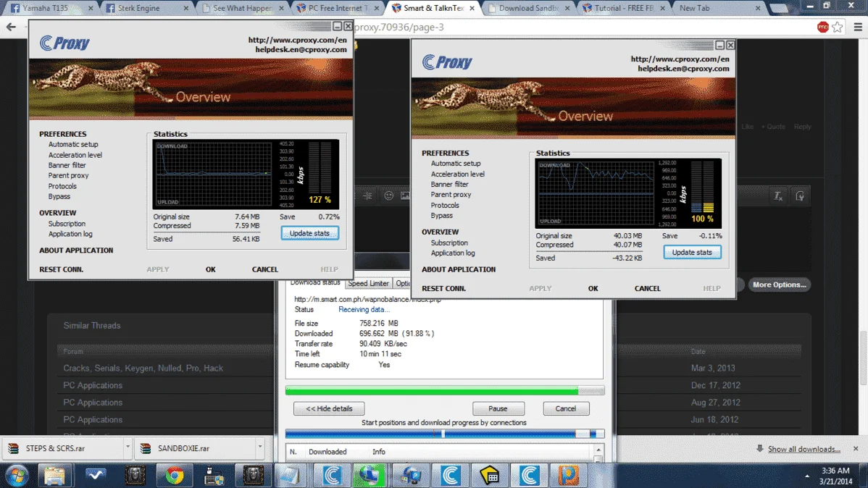Open the Windows Start menu

[17, 476]
